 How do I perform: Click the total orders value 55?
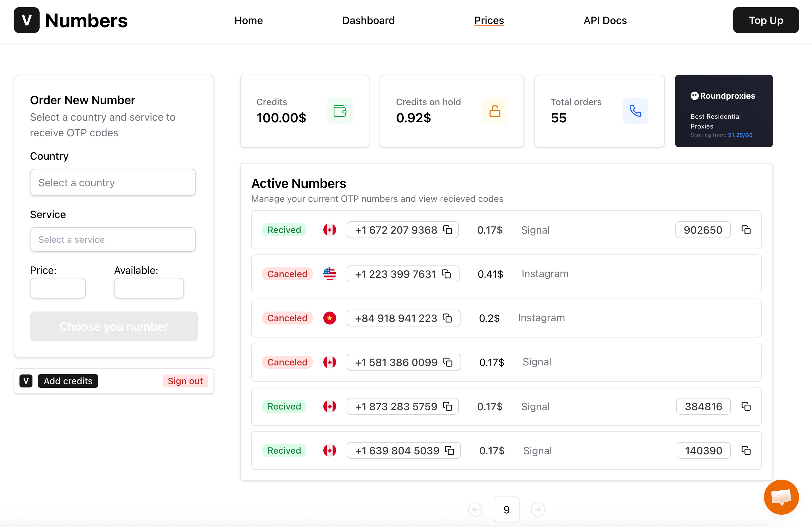coord(559,118)
